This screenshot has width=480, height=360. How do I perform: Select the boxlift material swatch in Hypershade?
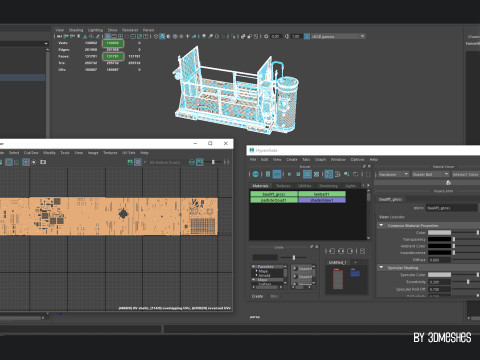[274, 194]
